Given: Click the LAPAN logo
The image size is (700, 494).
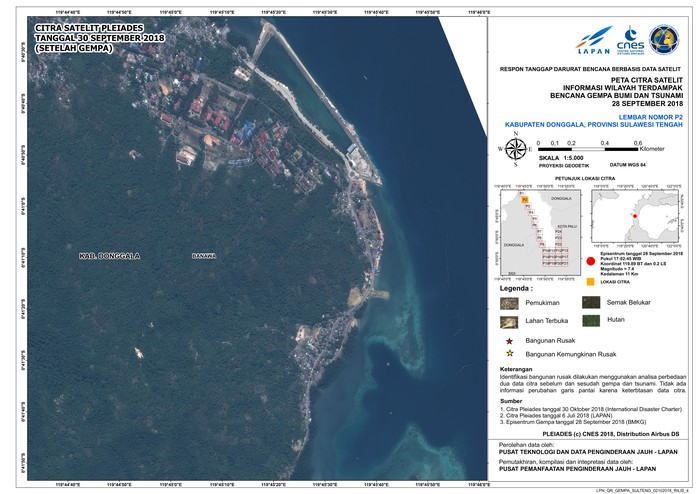Looking at the screenshot, I should pos(593,42).
